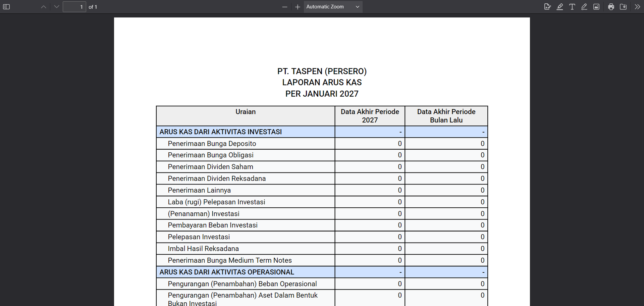Click the 'PT. TASPEN (PERSERO)' title
The width and height of the screenshot is (644, 306).
(x=322, y=71)
